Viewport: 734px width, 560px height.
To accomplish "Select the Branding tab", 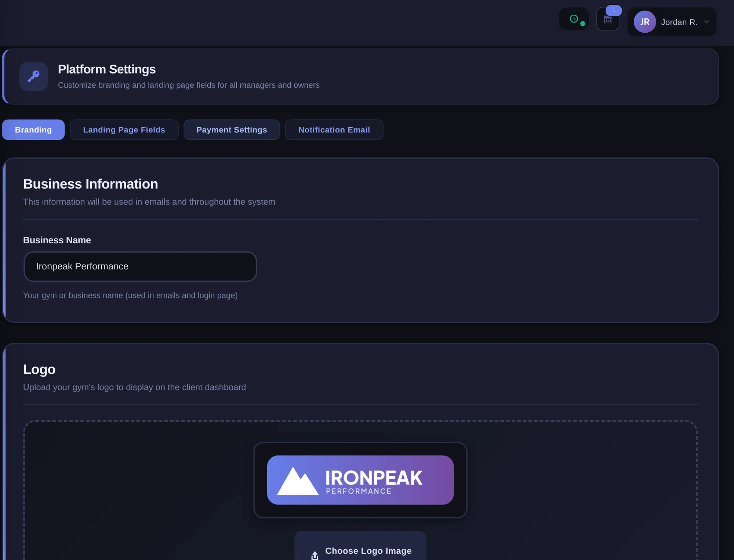I will pyautogui.click(x=33, y=130).
